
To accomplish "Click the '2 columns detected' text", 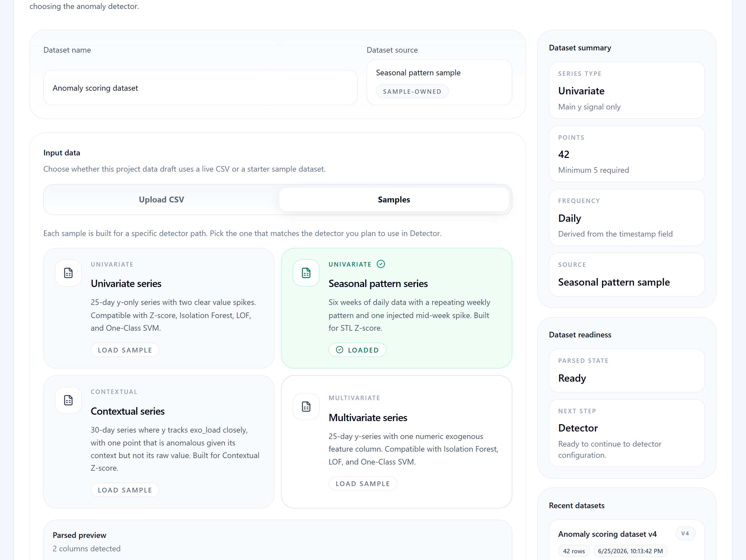I will click(86, 549).
